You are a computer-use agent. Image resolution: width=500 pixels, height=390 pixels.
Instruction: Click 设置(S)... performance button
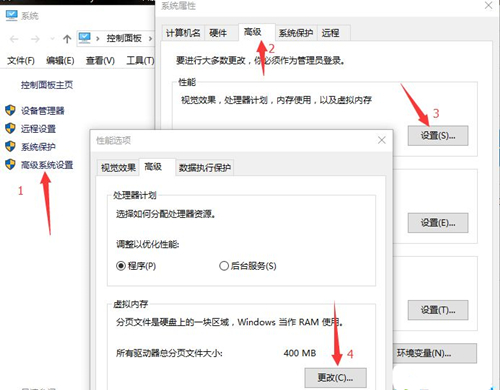438,136
